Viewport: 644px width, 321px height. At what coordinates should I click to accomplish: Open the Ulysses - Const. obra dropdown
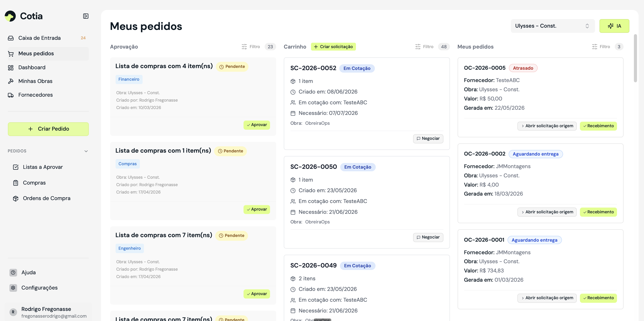(552, 26)
